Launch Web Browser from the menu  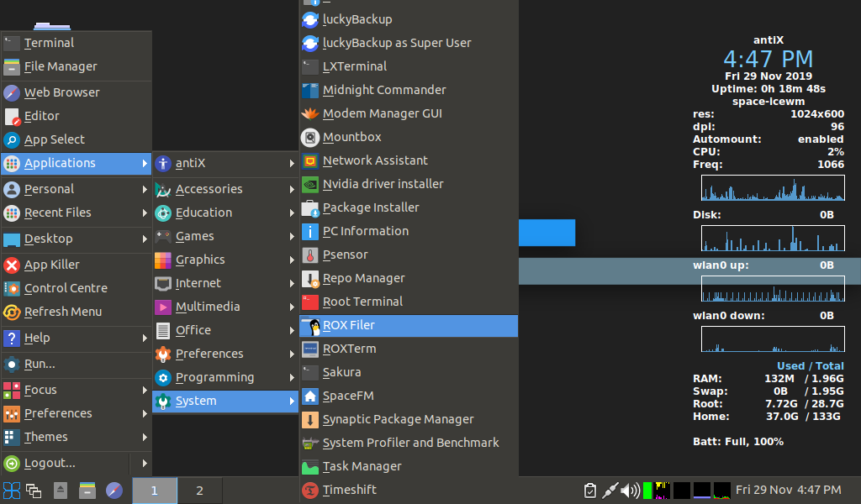(77, 92)
